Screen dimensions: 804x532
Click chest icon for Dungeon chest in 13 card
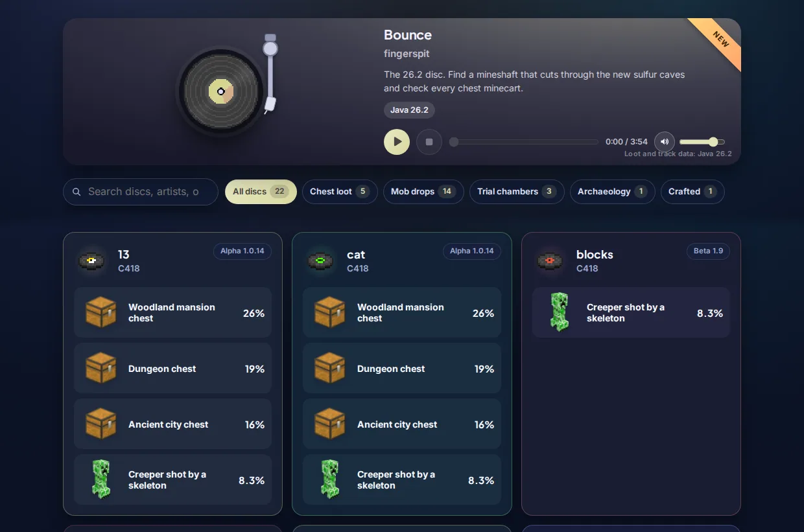(101, 368)
